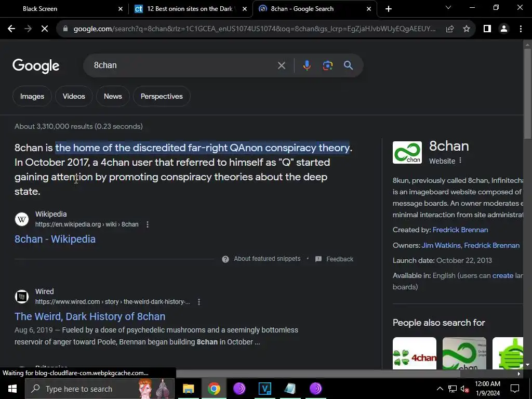This screenshot has width=532, height=399.
Task: Click the Chrome icon in the taskbar
Action: coord(214,389)
